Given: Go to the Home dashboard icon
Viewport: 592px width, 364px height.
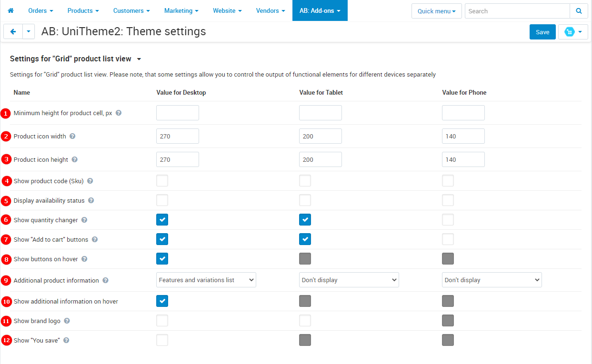Looking at the screenshot, I should tap(10, 10).
